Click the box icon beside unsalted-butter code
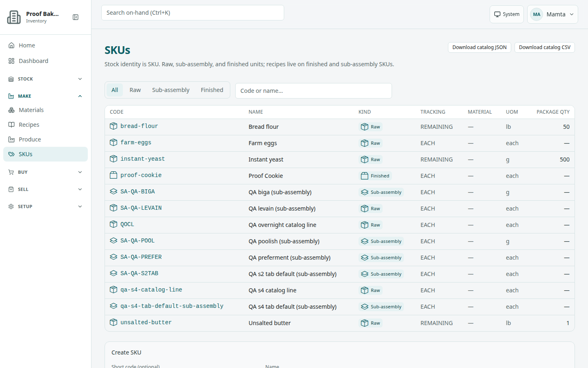 (114, 322)
